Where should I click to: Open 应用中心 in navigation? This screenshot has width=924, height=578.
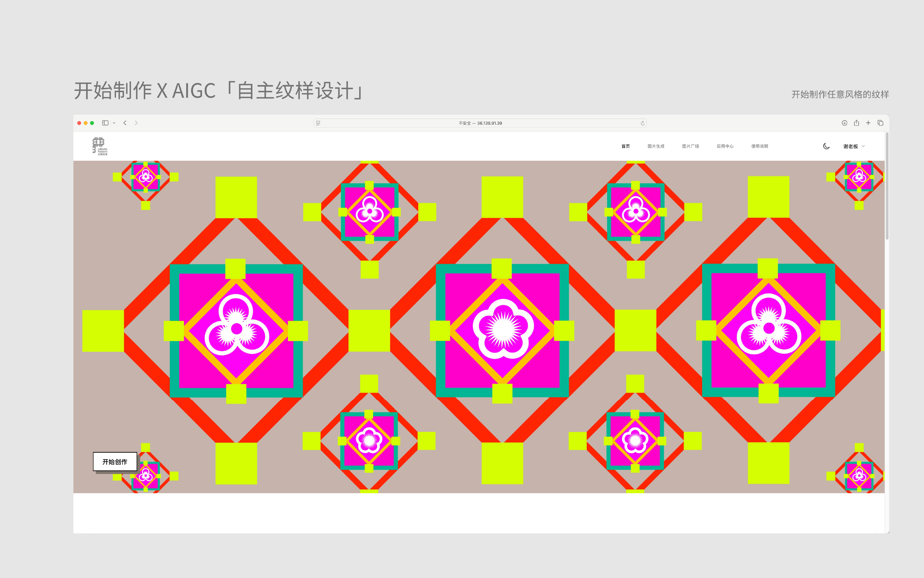click(x=725, y=146)
